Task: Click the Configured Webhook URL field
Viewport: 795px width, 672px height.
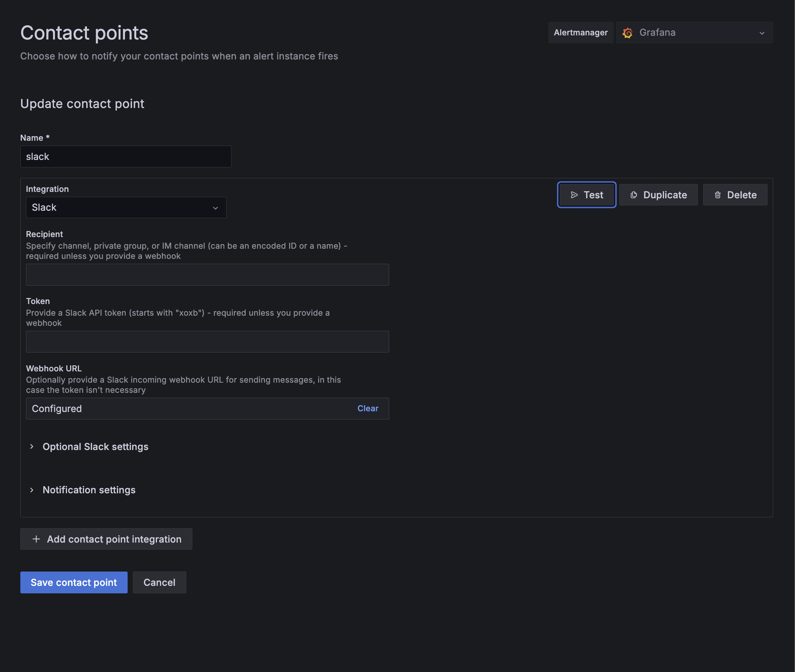Action: (187, 409)
